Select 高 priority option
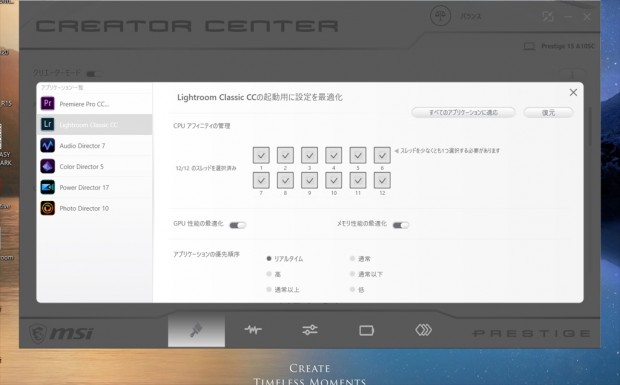 click(274, 274)
